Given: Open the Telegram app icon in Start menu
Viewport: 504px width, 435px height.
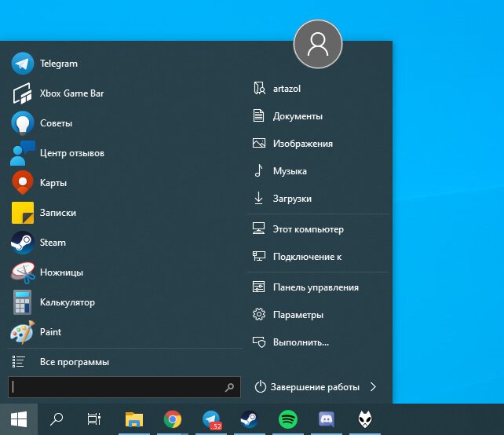Looking at the screenshot, I should click(x=23, y=64).
